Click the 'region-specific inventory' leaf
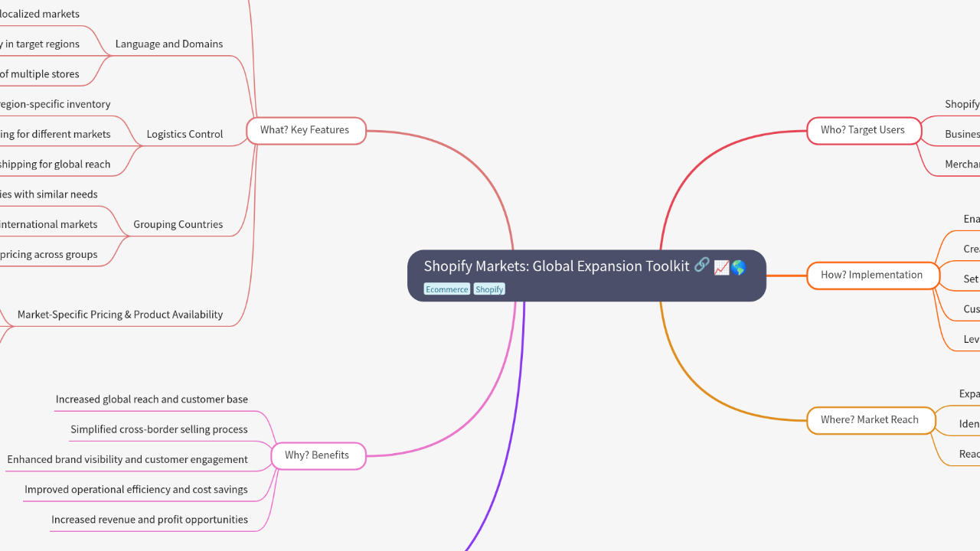This screenshot has height=551, width=980. pos(55,104)
